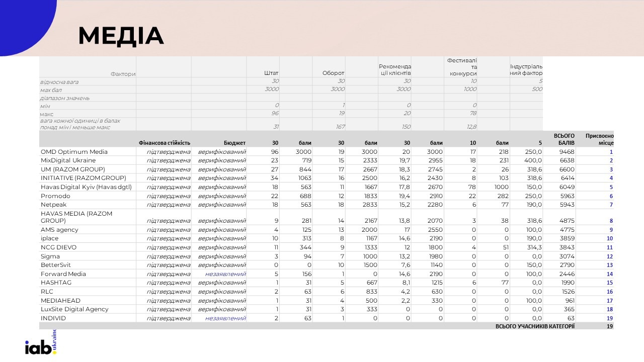
Task: Select the Фінансова стійкість column header
Action: 165,143
